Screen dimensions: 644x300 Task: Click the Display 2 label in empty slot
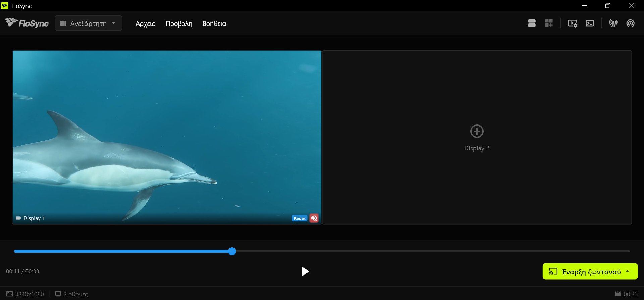coord(477,148)
